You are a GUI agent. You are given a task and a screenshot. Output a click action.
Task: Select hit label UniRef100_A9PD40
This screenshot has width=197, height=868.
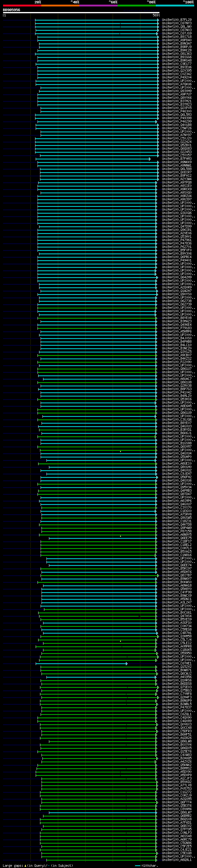[x=177, y=40]
